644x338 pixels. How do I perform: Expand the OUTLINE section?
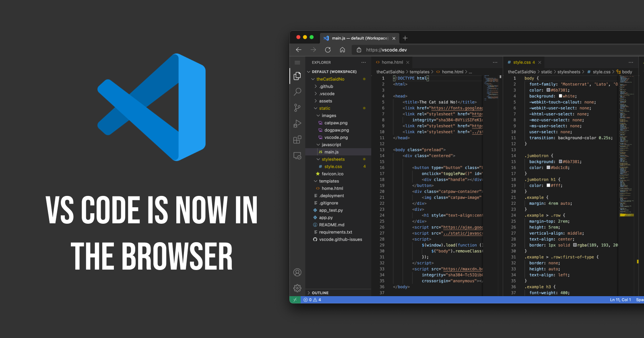309,293
